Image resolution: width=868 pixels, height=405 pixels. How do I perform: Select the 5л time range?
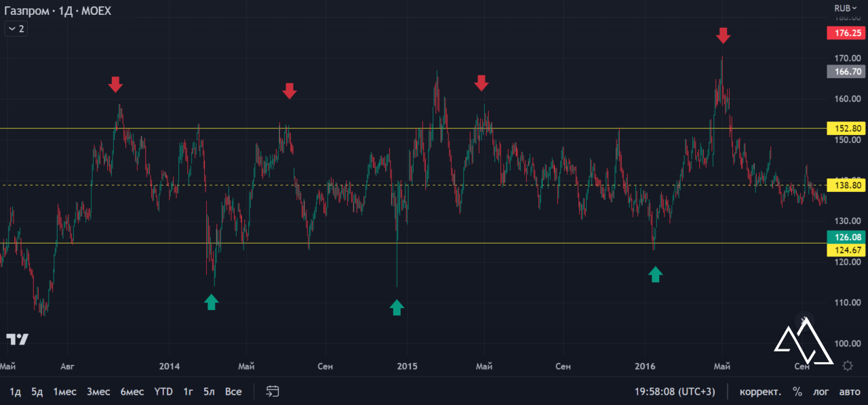tap(210, 391)
